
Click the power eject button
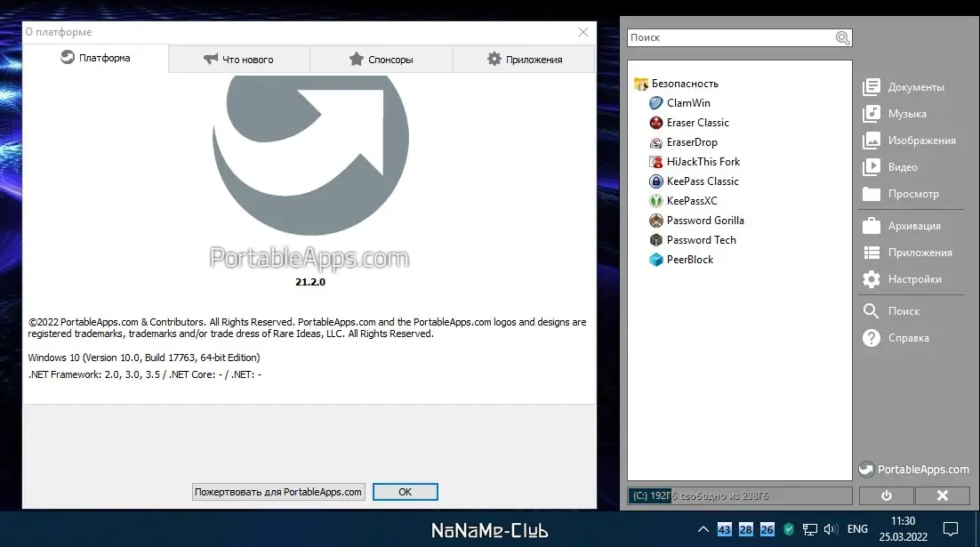click(887, 495)
